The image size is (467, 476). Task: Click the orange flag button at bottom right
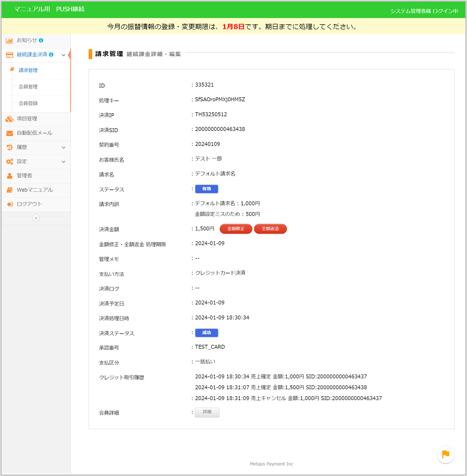point(446,454)
